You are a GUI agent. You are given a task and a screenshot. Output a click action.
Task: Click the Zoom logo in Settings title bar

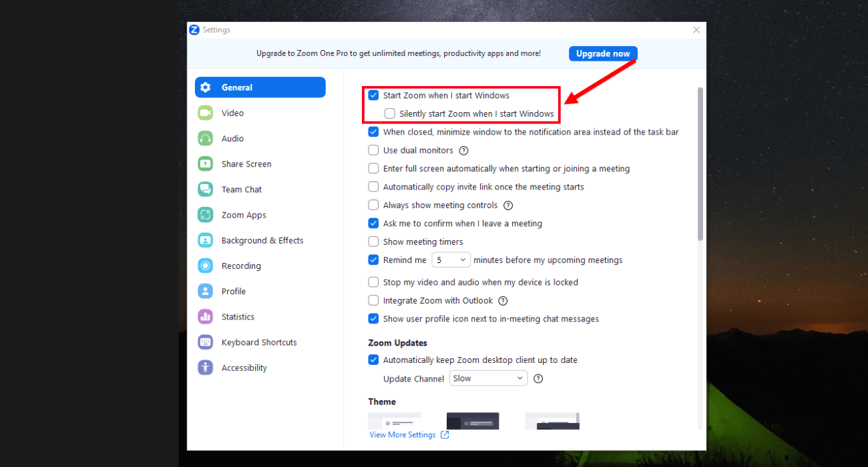tap(194, 30)
